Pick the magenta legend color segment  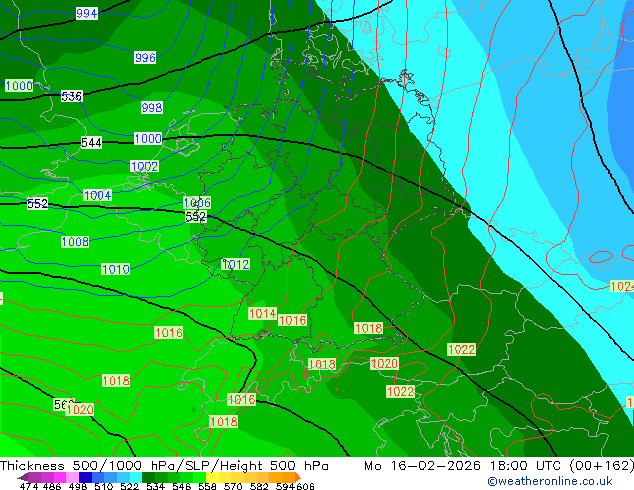[60, 477]
